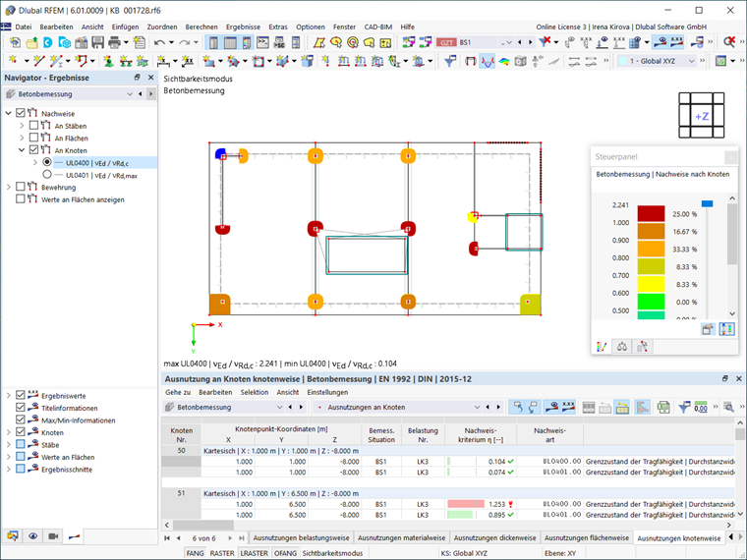Open file with the folder icon
Viewport: 747px width, 560px height.
click(x=31, y=42)
